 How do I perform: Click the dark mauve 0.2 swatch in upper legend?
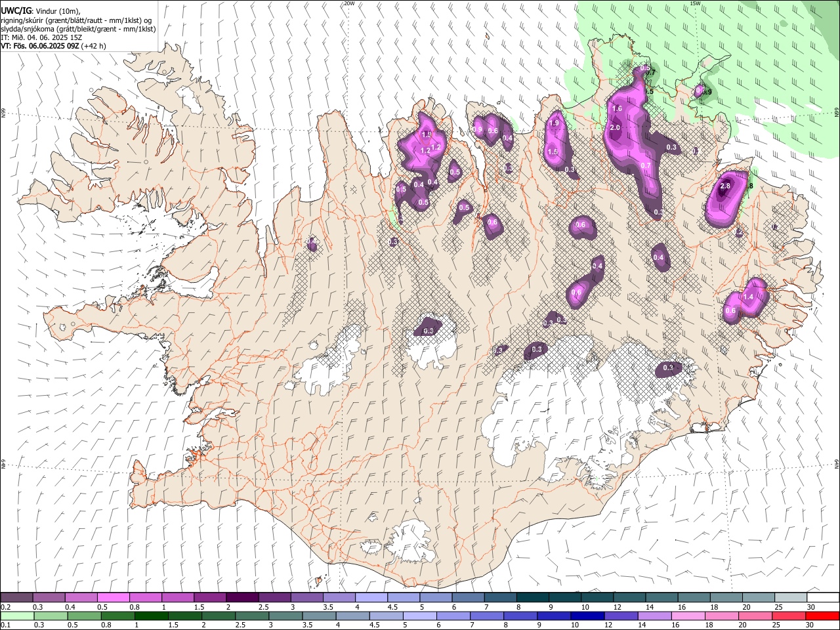click(16, 597)
